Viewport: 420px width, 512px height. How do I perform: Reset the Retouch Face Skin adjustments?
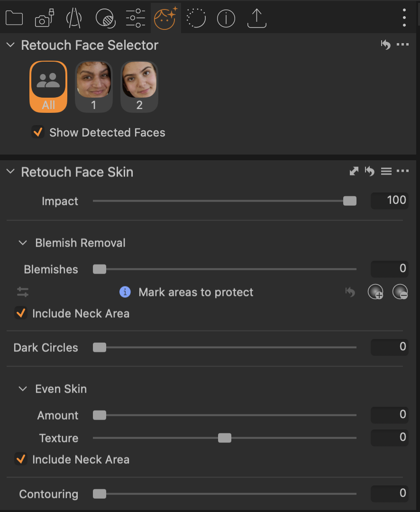pyautogui.click(x=370, y=171)
